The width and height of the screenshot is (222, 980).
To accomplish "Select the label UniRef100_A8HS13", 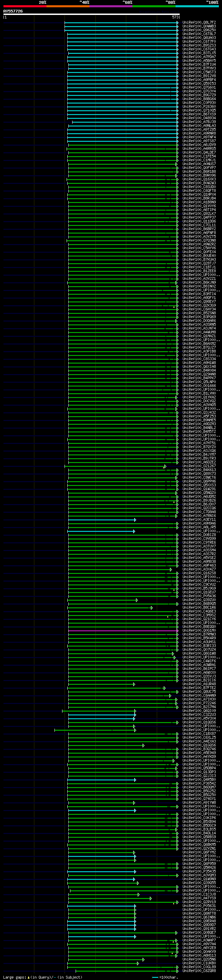I will tap(199, 956).
